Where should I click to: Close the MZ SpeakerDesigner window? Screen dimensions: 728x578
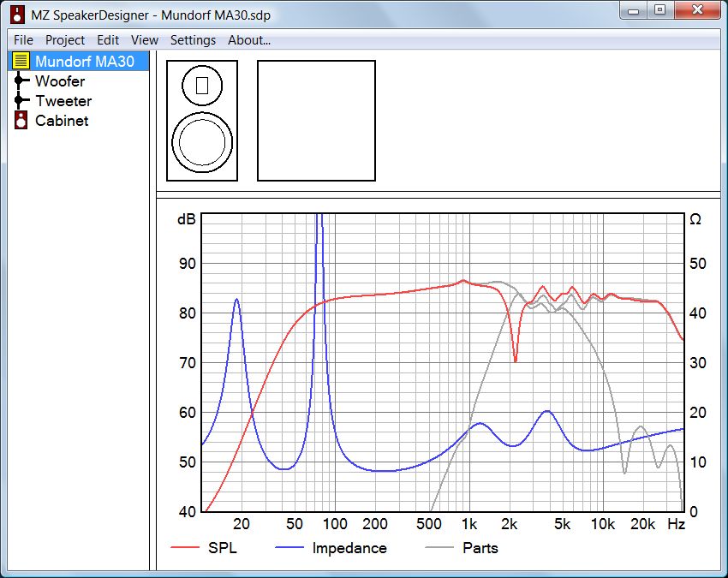click(697, 10)
